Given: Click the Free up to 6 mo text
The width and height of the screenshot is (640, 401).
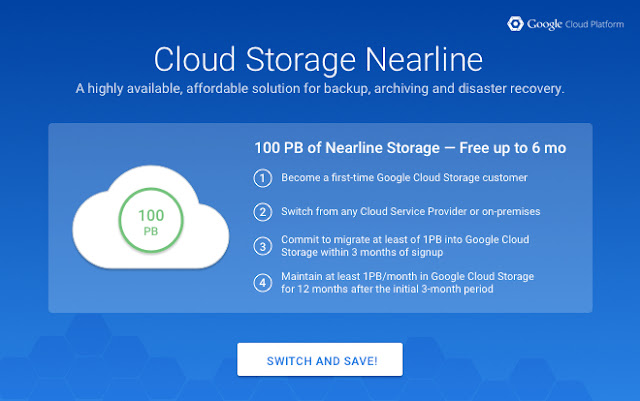Looking at the screenshot, I should pos(516,149).
